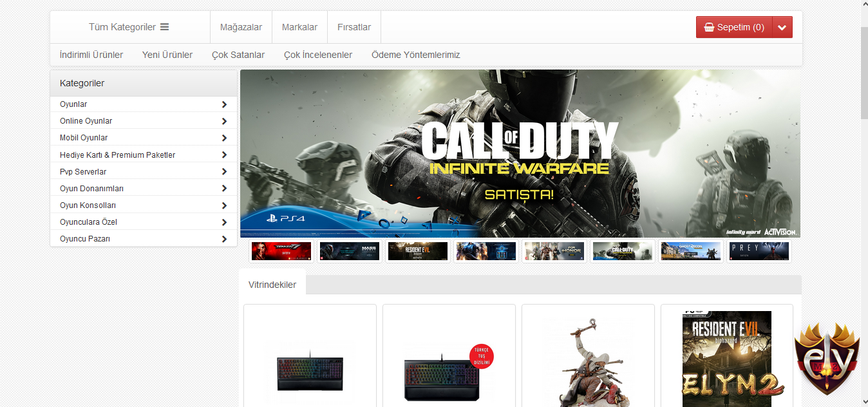Image resolution: width=868 pixels, height=407 pixels.
Task: Select the Online Oyunlar category
Action: [x=86, y=121]
